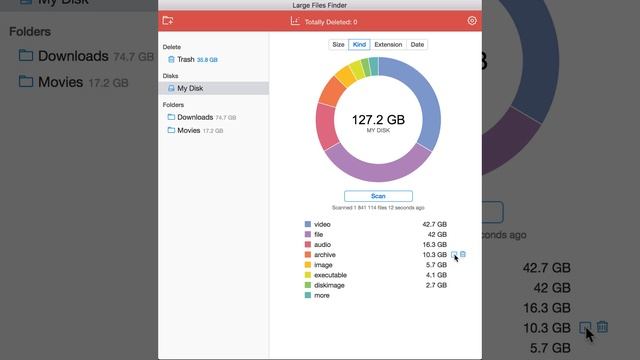640x360 pixels.
Task: Click Downloads folder icon in background window
Action: [x=26, y=56]
